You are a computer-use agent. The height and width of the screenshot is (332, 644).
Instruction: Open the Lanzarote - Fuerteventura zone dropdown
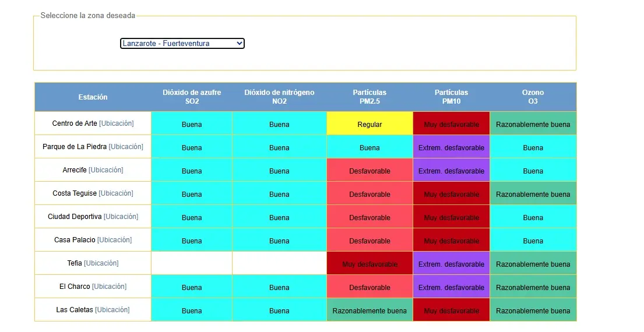182,44
